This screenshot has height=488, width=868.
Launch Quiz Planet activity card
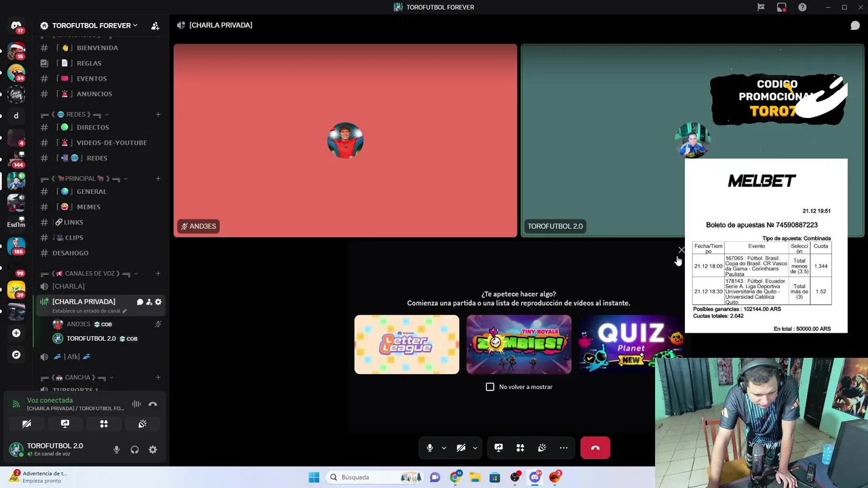[x=631, y=344]
